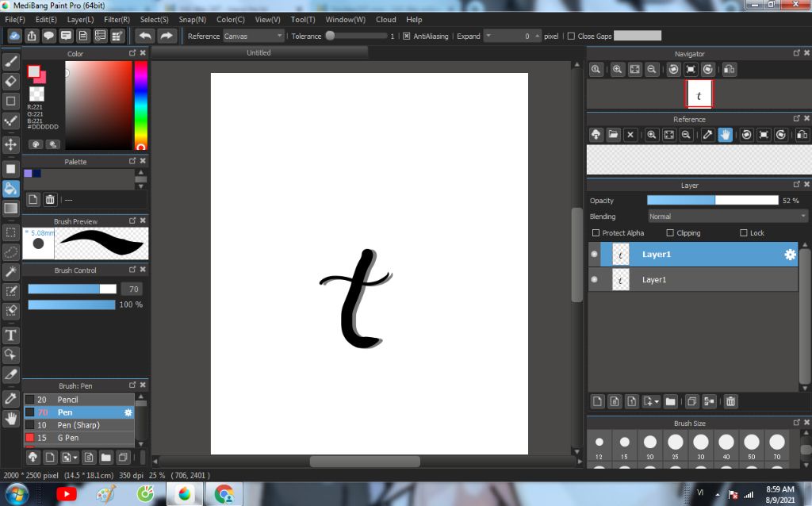
Task: Rotate canvas left in Navigator panel
Action: point(673,70)
